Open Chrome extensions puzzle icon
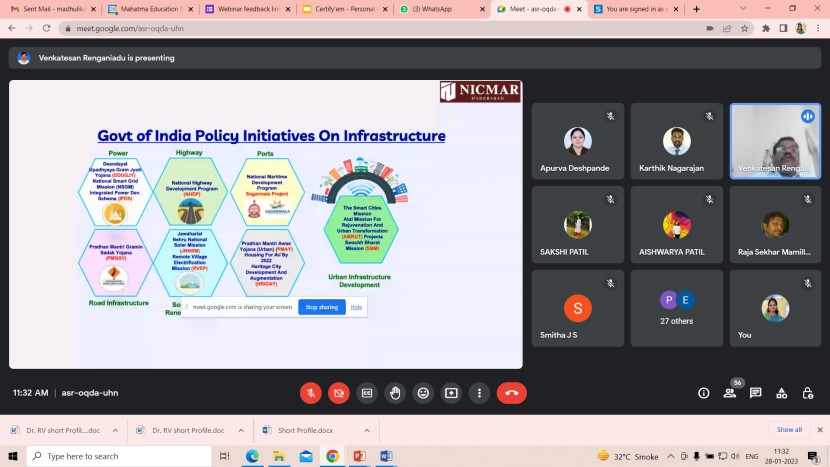This screenshot has height=467, width=830. tap(766, 28)
